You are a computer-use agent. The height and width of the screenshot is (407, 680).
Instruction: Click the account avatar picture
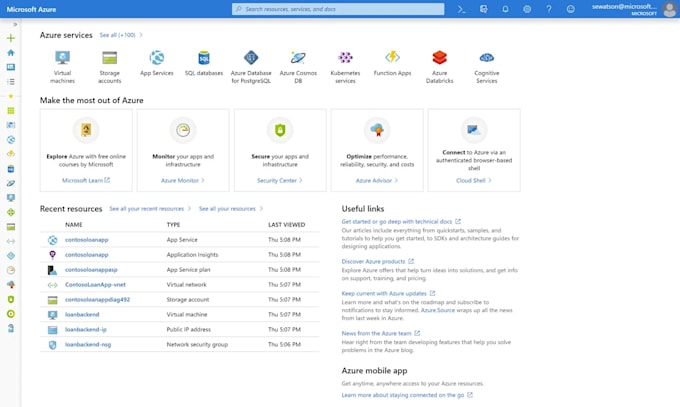point(669,9)
